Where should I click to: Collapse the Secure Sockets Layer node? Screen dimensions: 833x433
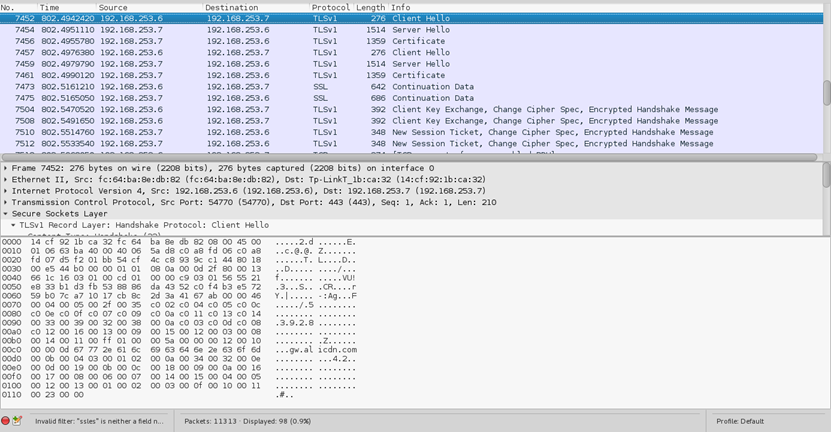coord(5,213)
